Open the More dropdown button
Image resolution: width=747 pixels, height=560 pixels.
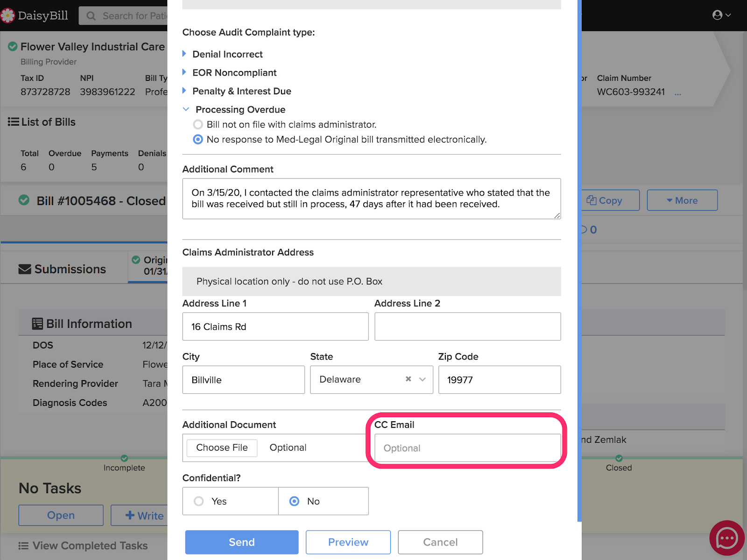click(682, 200)
